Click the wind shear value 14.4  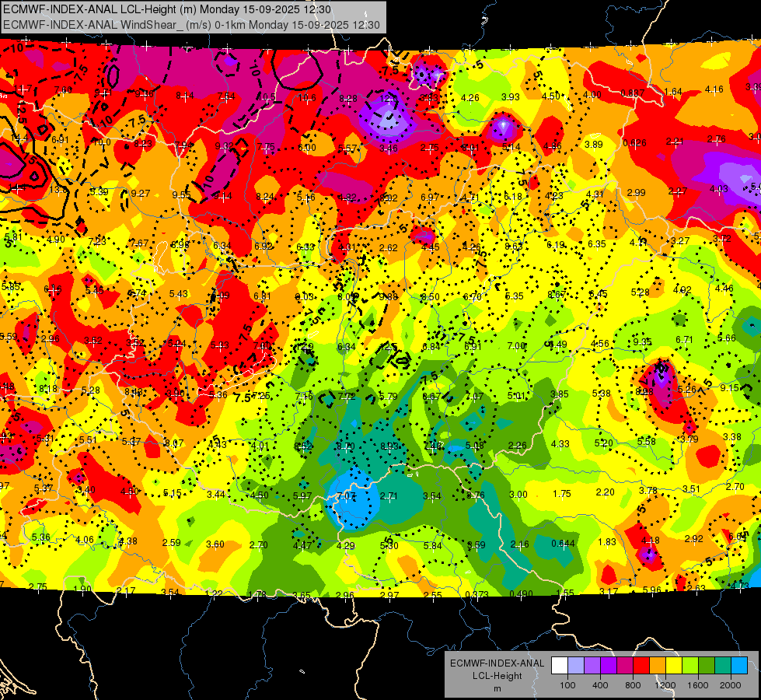[x=18, y=138]
